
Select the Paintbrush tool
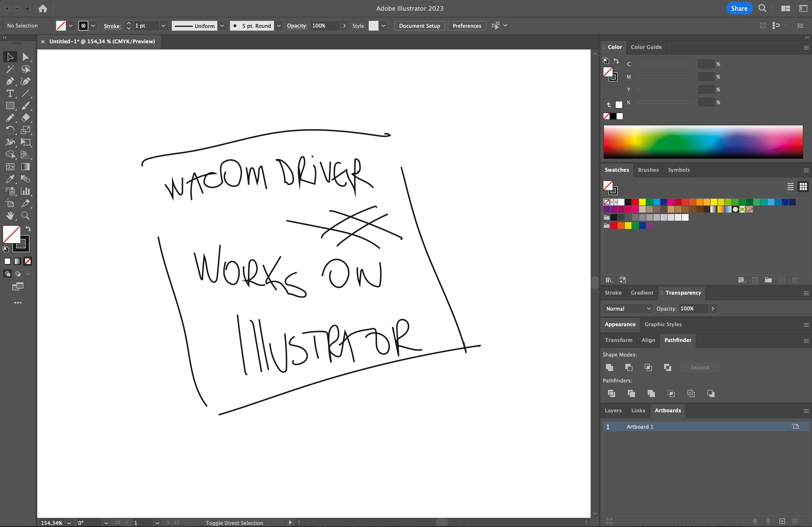coord(26,106)
